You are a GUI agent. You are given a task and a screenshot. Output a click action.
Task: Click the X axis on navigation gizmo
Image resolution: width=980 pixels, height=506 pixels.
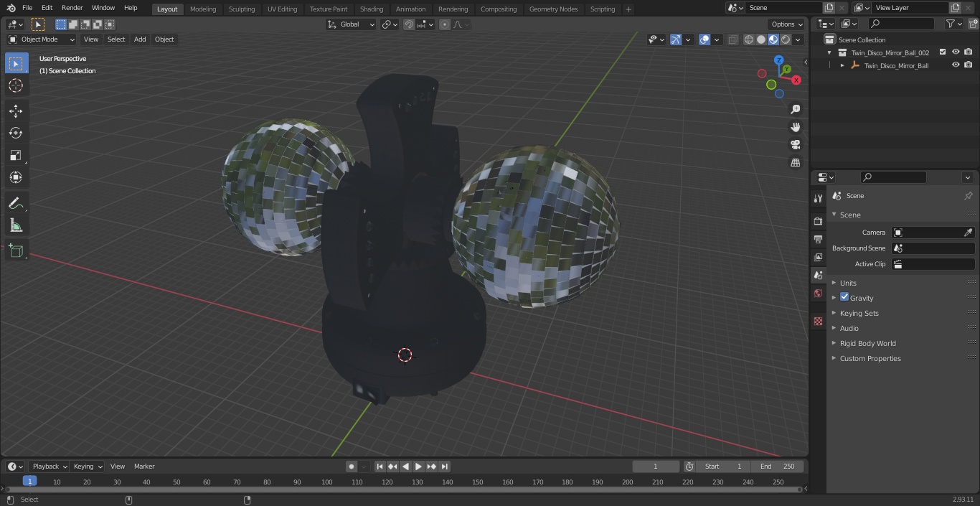pos(796,80)
